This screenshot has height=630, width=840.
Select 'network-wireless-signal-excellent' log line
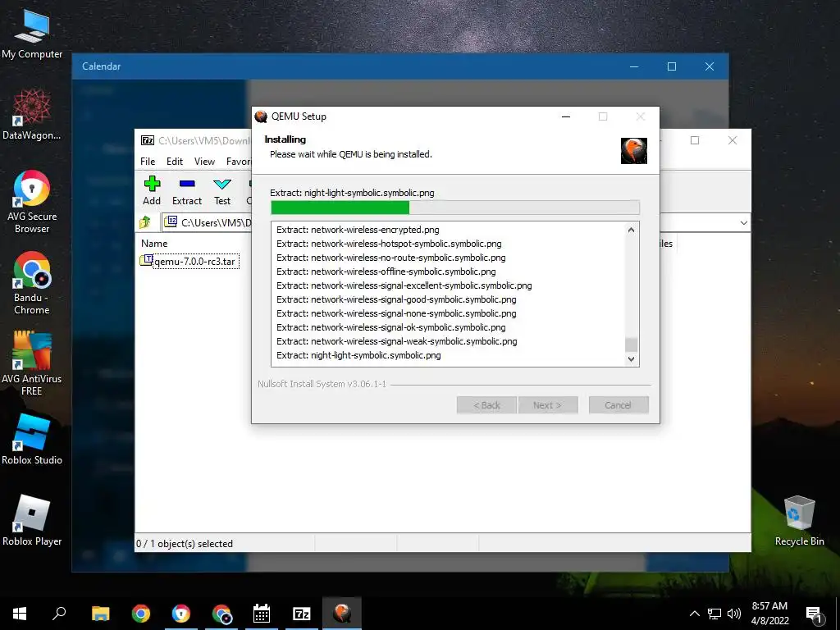coord(404,285)
